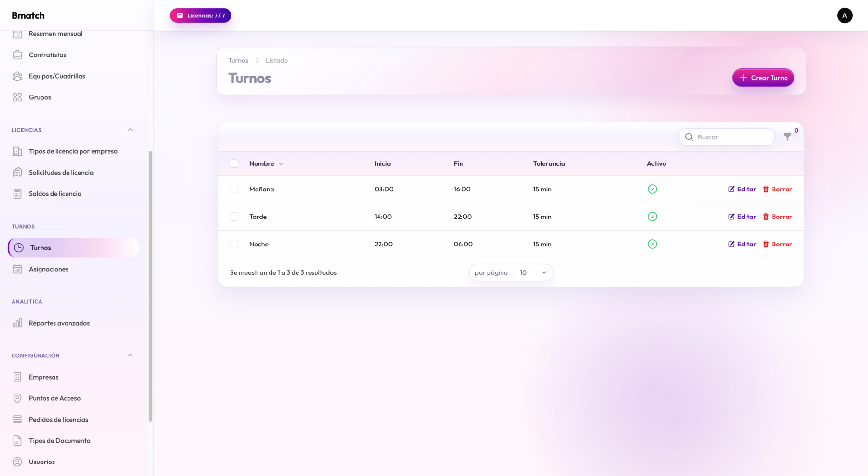This screenshot has width=868, height=476.
Task: Open Reportes avanzados page
Action: pos(73,323)
